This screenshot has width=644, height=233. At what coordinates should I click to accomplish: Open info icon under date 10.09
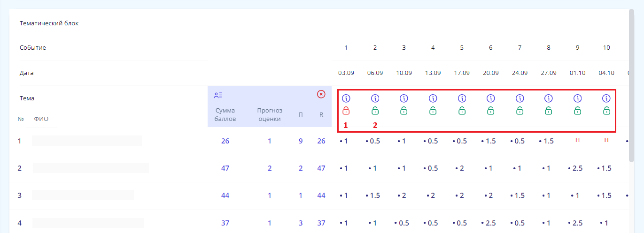404,98
